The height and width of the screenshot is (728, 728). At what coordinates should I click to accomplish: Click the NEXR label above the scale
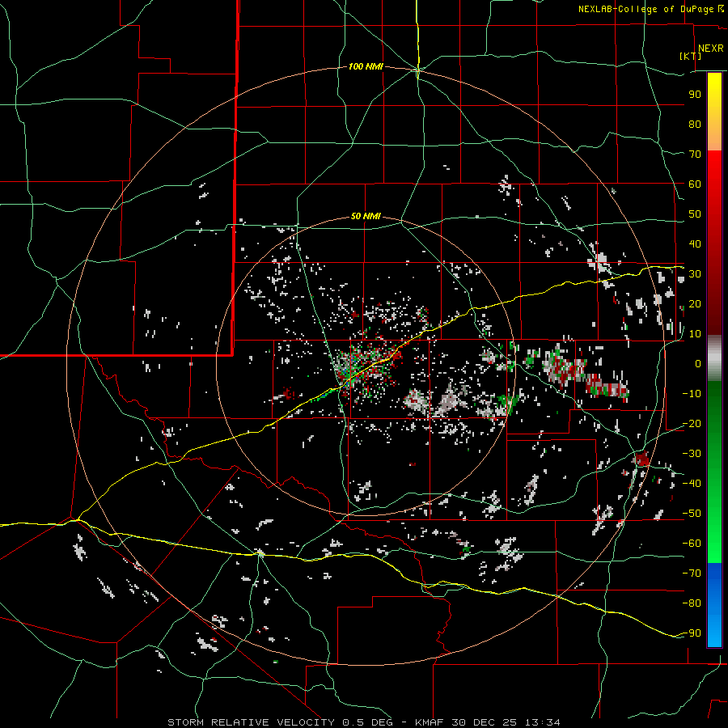(710, 49)
